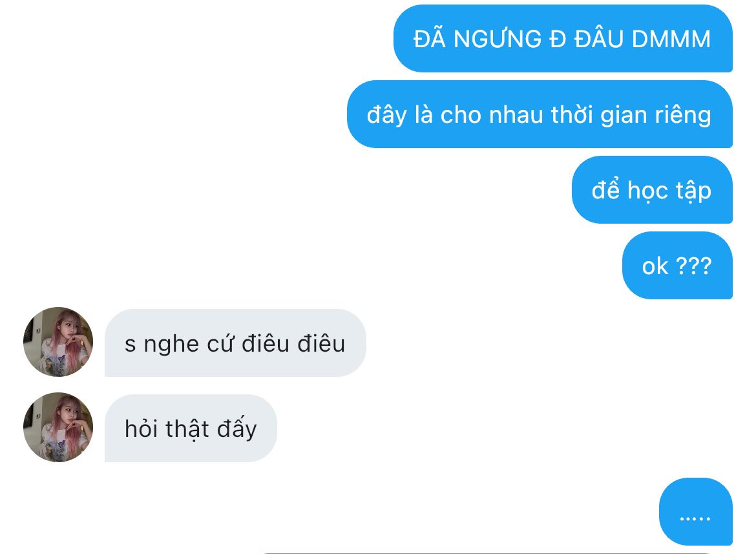Click the 'ok ???' message bubble
The image size is (756, 554).
[677, 266]
